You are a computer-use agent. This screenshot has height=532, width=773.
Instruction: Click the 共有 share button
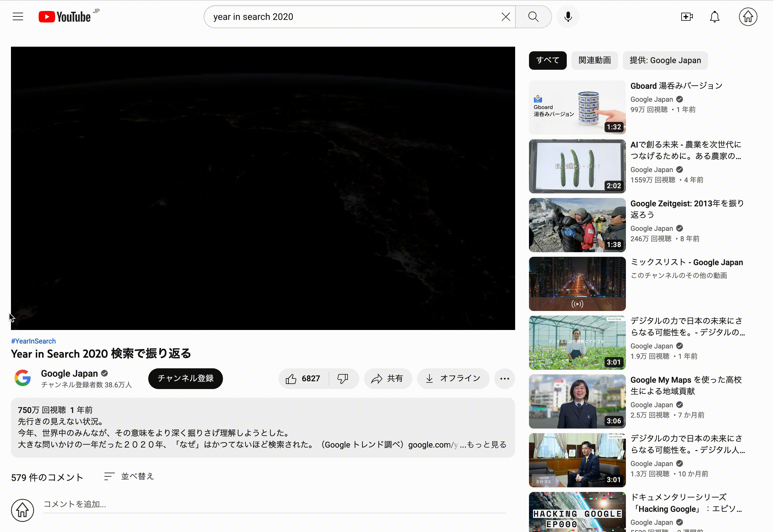point(388,379)
